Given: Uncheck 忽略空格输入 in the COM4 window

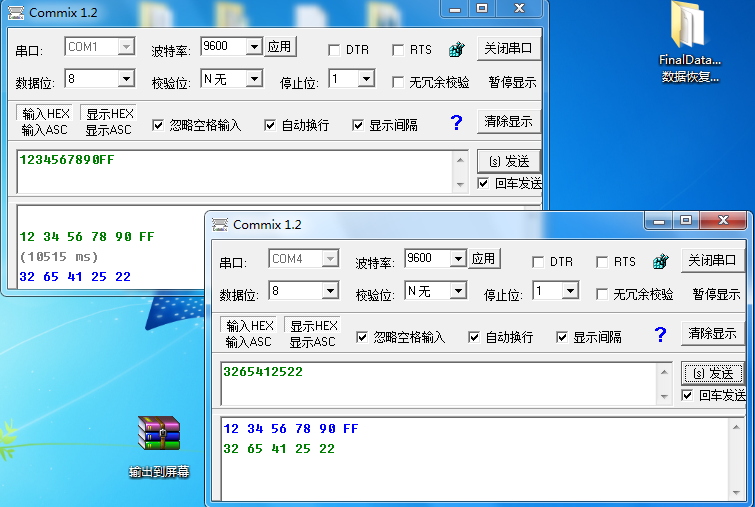Looking at the screenshot, I should [x=362, y=338].
